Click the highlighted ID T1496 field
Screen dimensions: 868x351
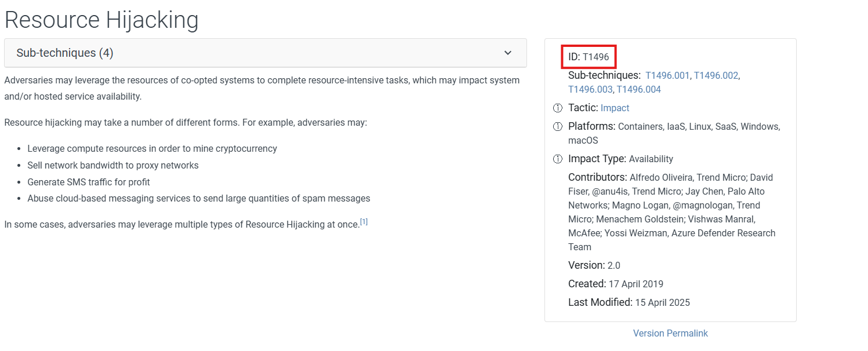(x=589, y=57)
